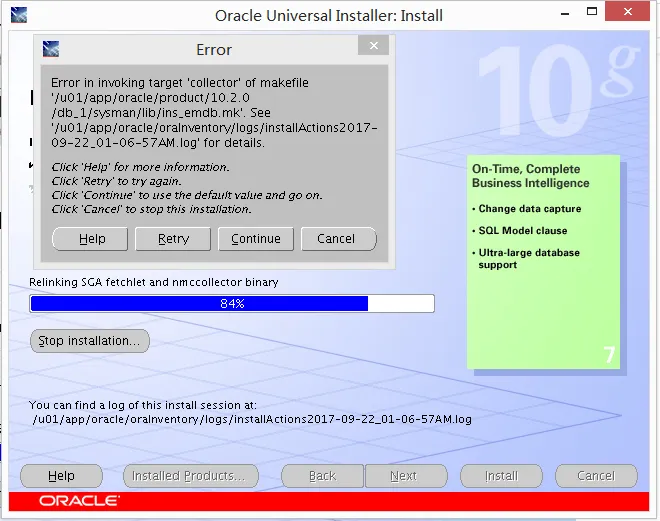The width and height of the screenshot is (660, 521).
Task: Open Help in the Error dialog
Action: [90, 239]
